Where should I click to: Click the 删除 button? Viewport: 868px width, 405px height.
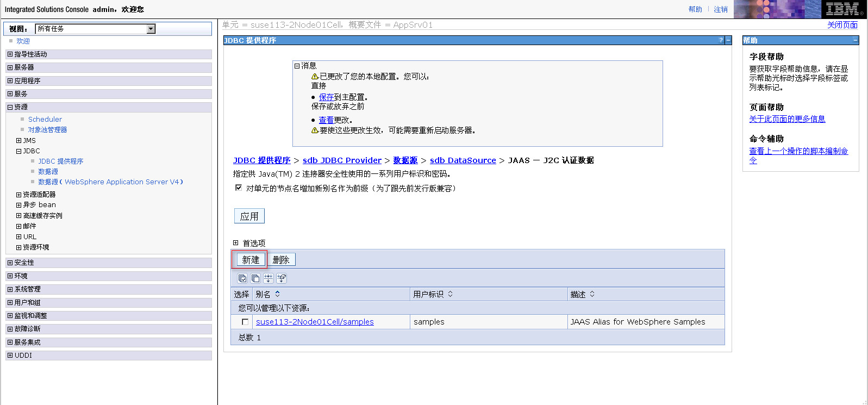pos(281,260)
